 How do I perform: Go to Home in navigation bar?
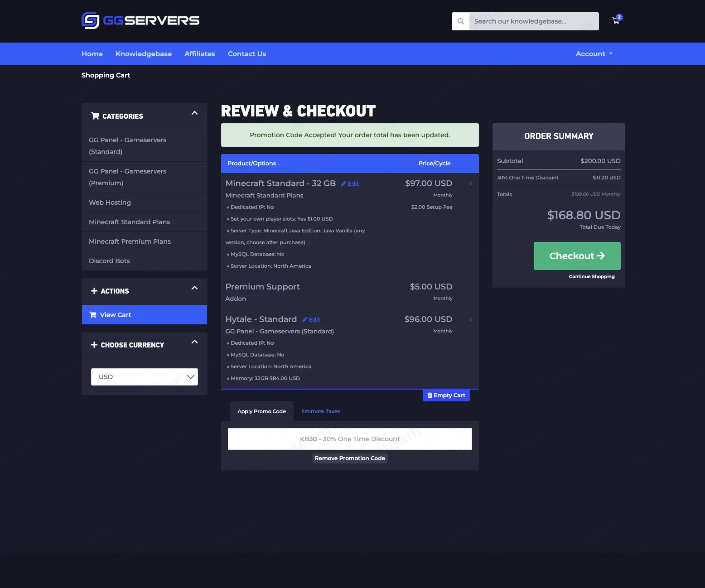(92, 54)
